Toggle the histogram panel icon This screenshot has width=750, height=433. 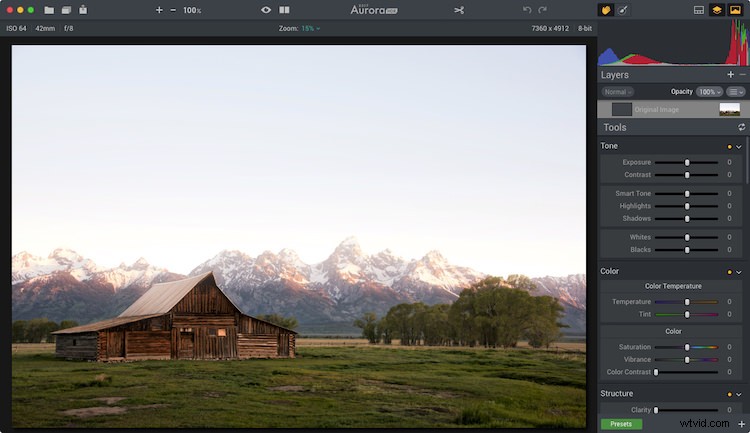pyautogui.click(x=699, y=10)
